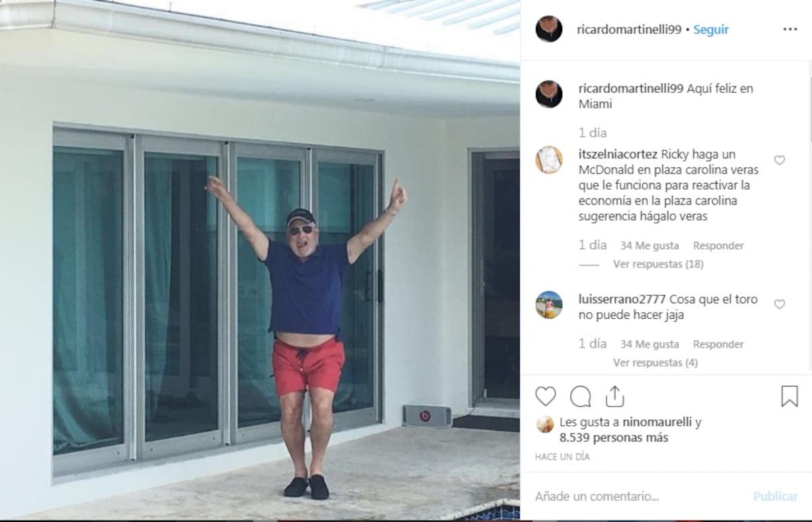This screenshot has width=812, height=522.
Task: Follow the account via Seguir
Action: click(x=711, y=30)
